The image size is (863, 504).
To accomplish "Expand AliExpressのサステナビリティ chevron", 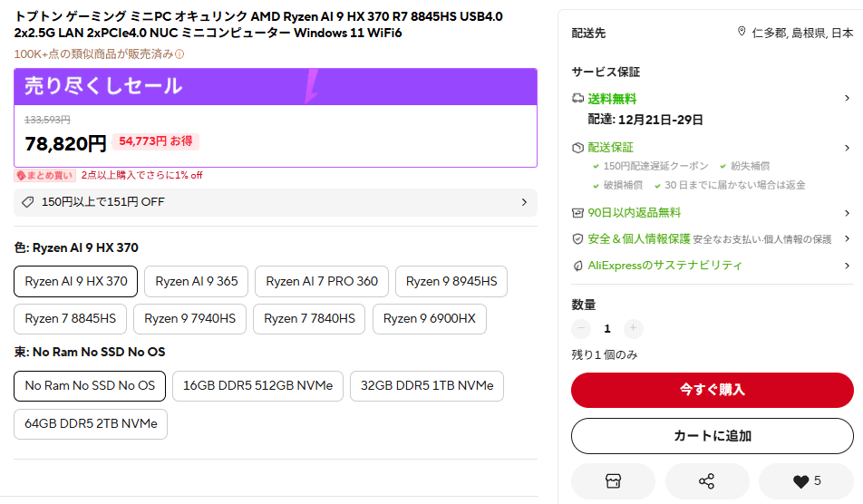I will [847, 266].
